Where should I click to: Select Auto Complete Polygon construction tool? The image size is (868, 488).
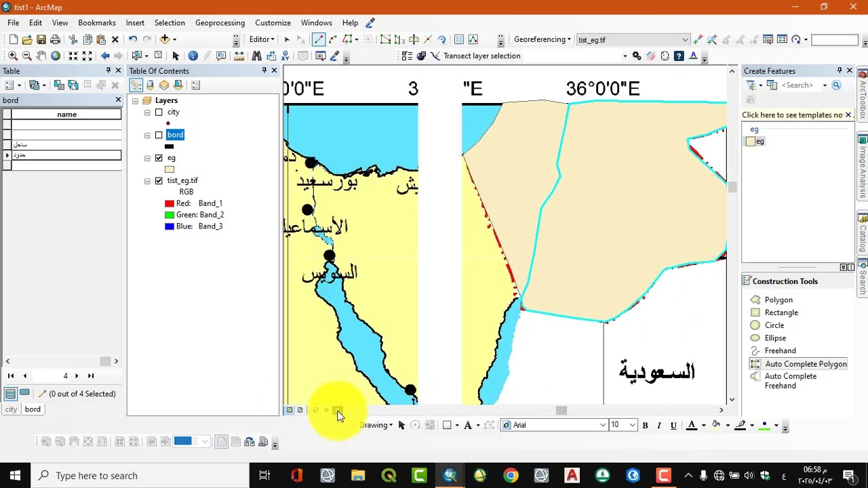(798, 364)
